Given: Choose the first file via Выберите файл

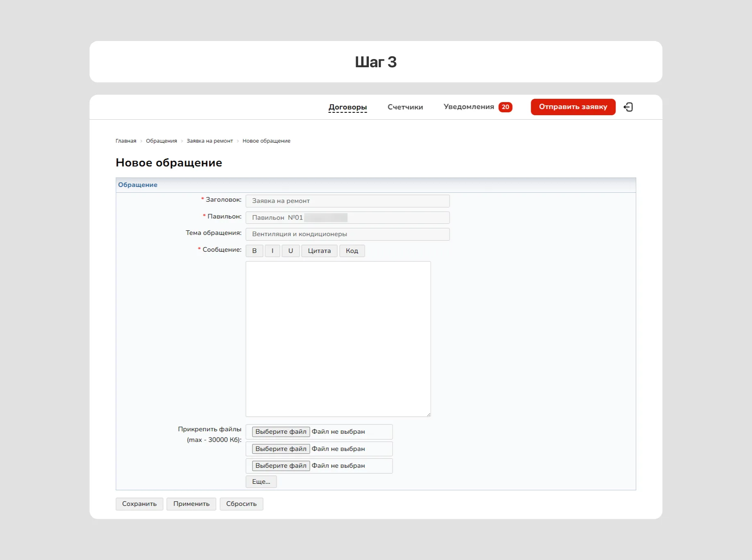Looking at the screenshot, I should (281, 432).
